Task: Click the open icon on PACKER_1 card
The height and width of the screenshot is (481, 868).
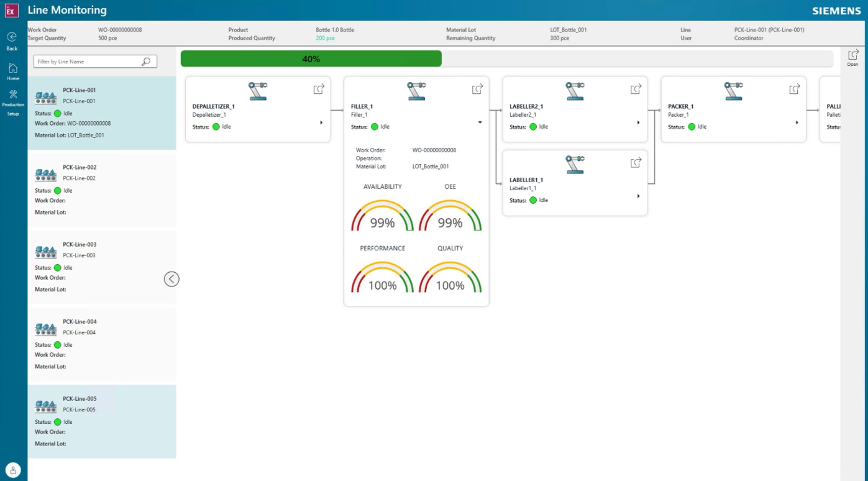Action: [794, 89]
